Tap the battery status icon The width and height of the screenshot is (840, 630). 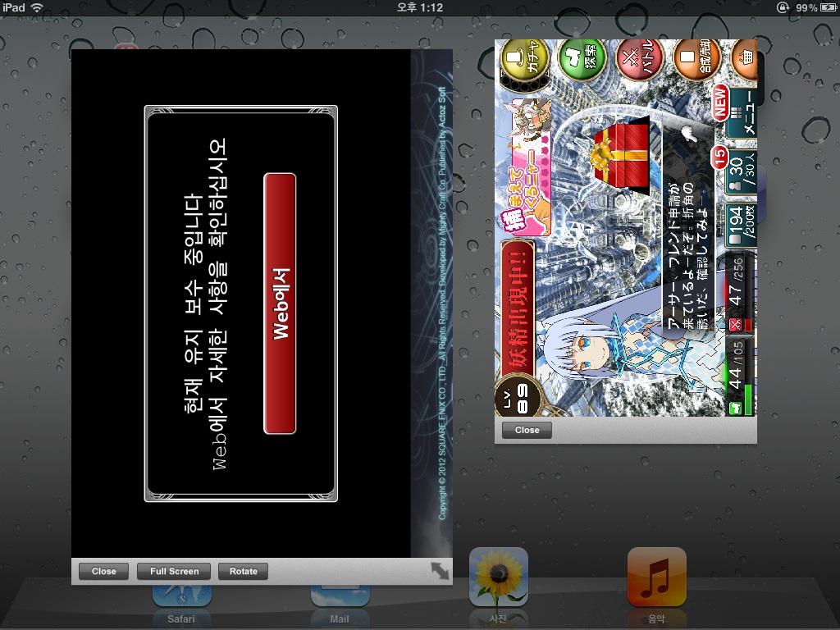coord(828,7)
